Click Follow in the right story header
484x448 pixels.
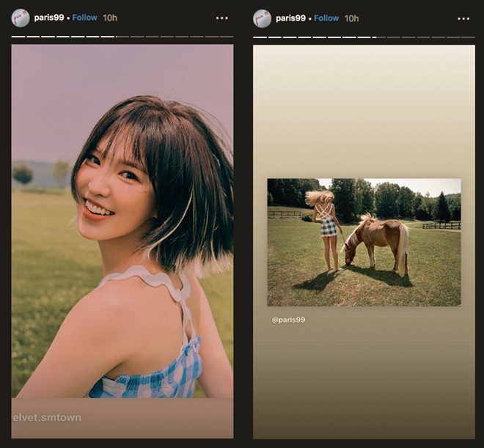point(326,18)
